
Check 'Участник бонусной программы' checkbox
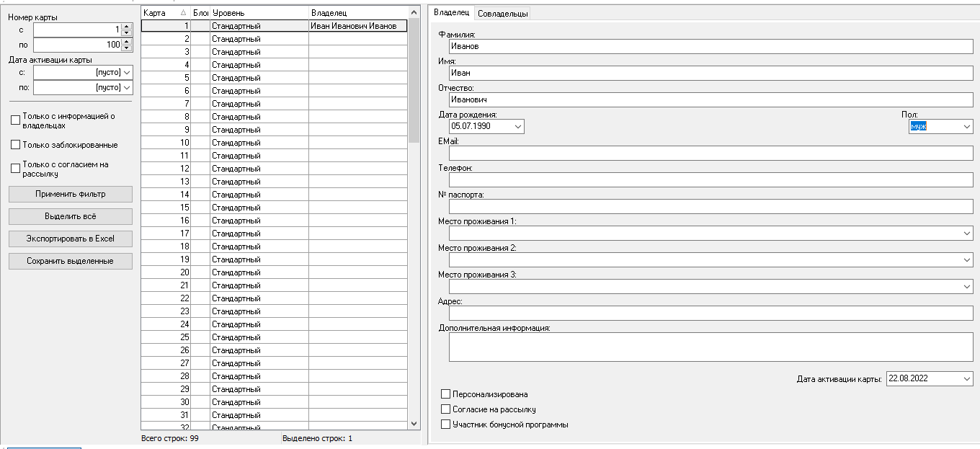445,424
